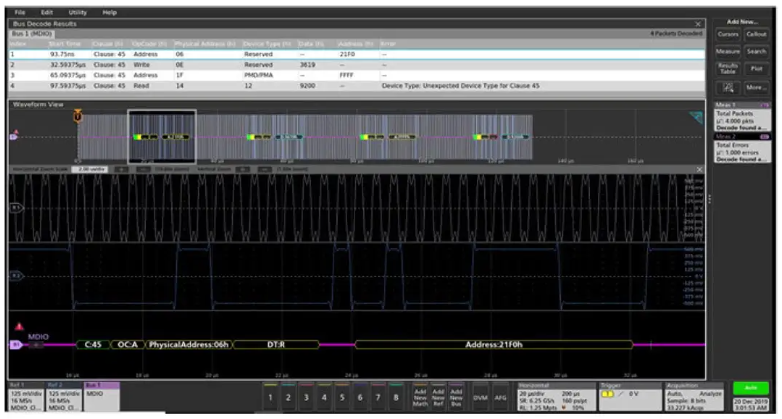This screenshot has width=782, height=419.
Task: Click the zoom/draw-a-box icon button
Action: 728,88
